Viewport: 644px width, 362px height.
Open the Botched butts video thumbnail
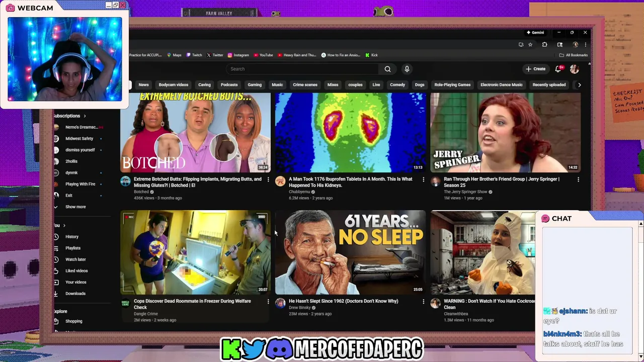click(195, 132)
